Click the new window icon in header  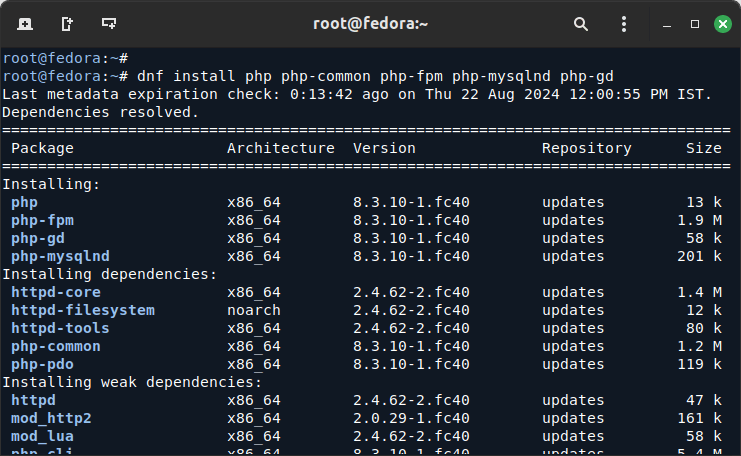click(67, 24)
